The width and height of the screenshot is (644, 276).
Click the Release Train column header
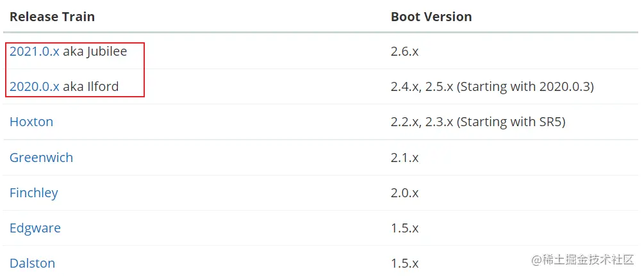point(52,17)
